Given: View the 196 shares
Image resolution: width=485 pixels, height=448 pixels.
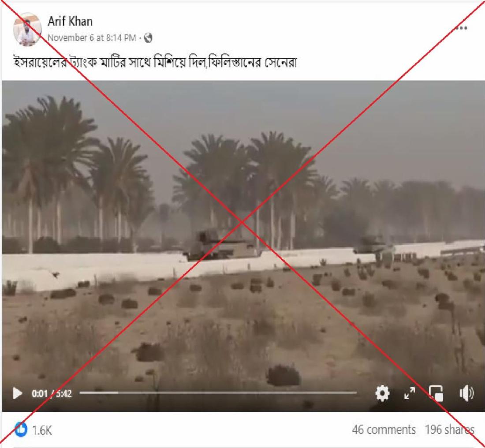Looking at the screenshot, I should pos(449,429).
